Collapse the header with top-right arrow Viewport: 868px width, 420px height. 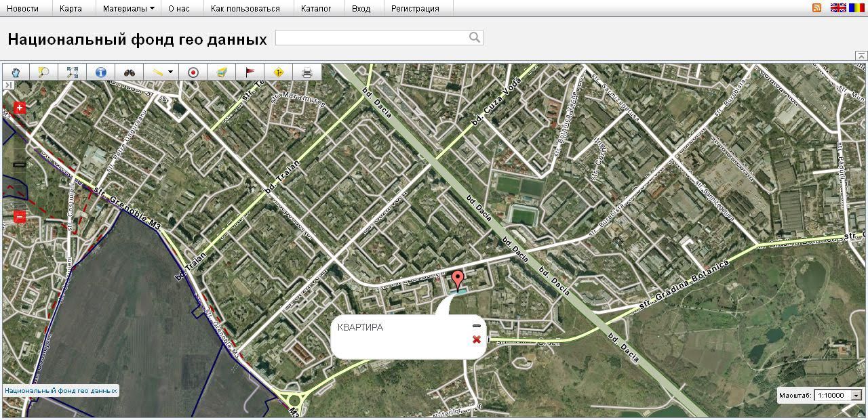[x=861, y=56]
